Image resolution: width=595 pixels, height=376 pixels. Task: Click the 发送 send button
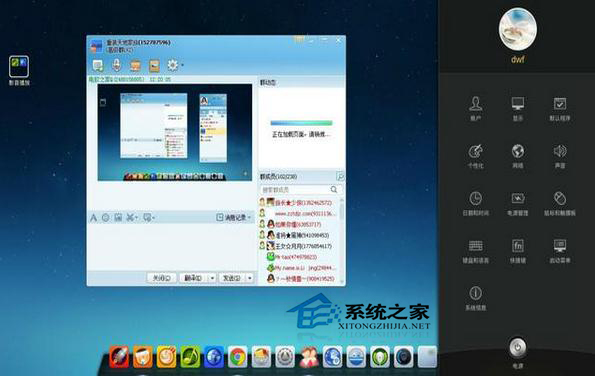coord(232,278)
